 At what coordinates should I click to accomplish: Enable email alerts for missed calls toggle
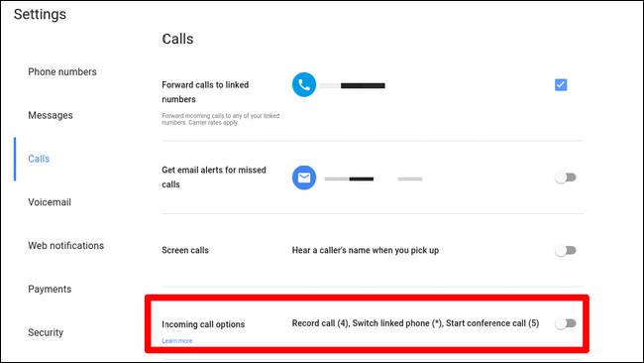click(566, 178)
